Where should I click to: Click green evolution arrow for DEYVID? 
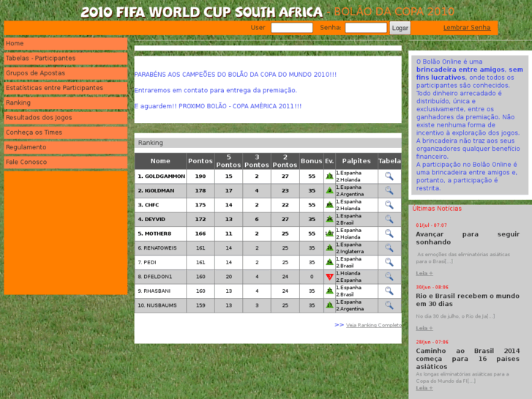pyautogui.click(x=329, y=219)
